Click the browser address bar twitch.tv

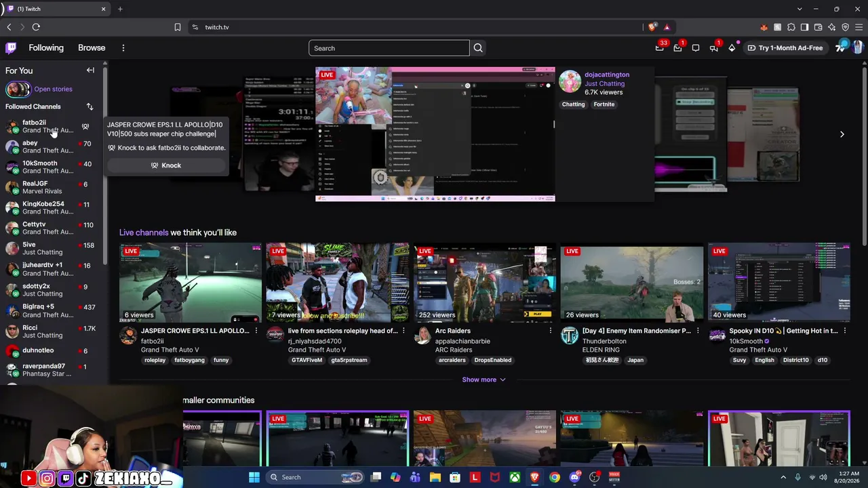pyautogui.click(x=217, y=27)
